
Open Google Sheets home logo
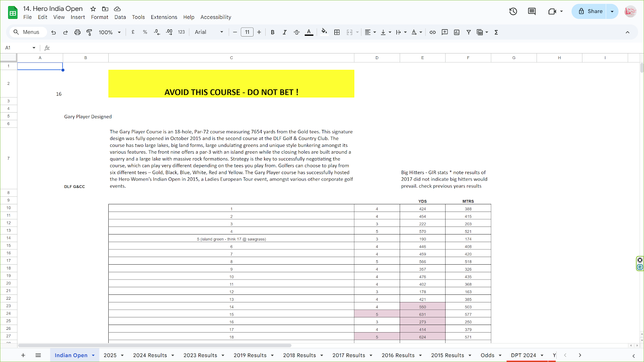point(13,12)
